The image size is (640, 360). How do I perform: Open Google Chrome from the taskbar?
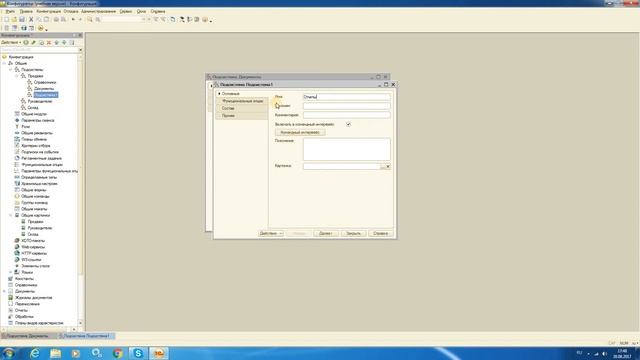click(118, 353)
